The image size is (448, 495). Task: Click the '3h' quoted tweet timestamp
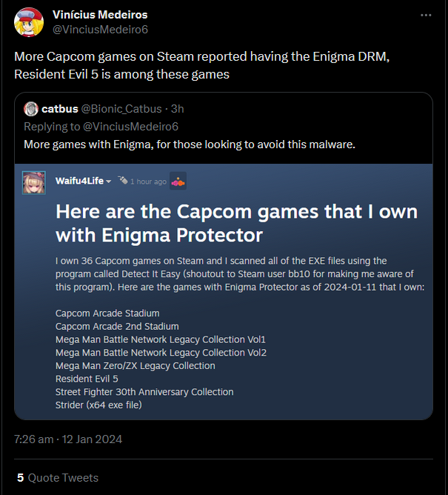tap(177, 109)
